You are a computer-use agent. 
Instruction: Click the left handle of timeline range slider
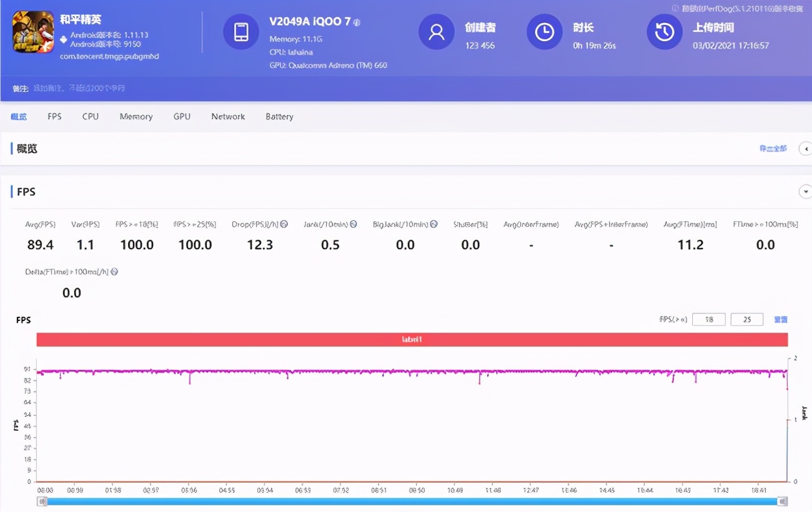[x=42, y=501]
